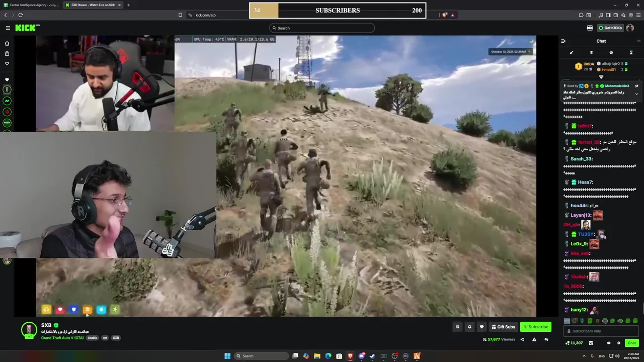Open the red logo channel avatar in sidebar
This screenshot has width=644, height=362.
(7, 112)
